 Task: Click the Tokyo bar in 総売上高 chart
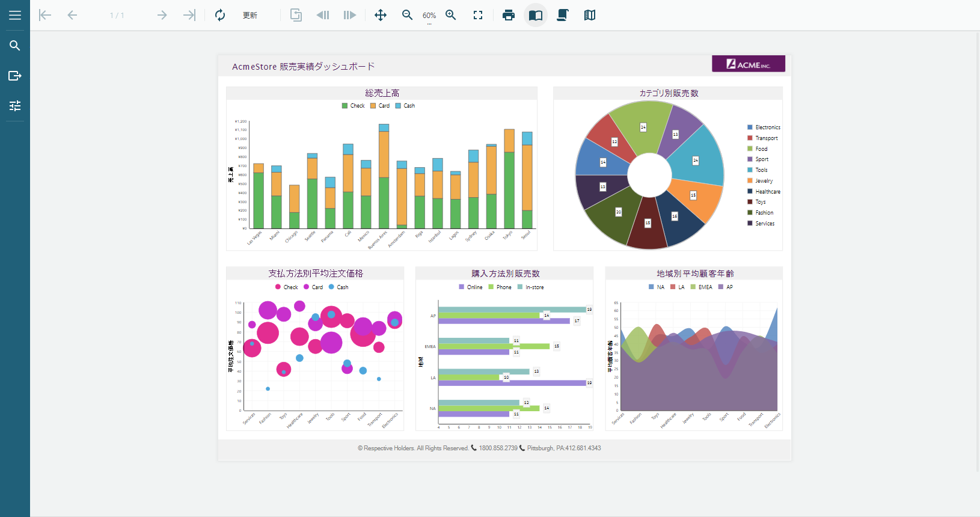tap(509, 179)
